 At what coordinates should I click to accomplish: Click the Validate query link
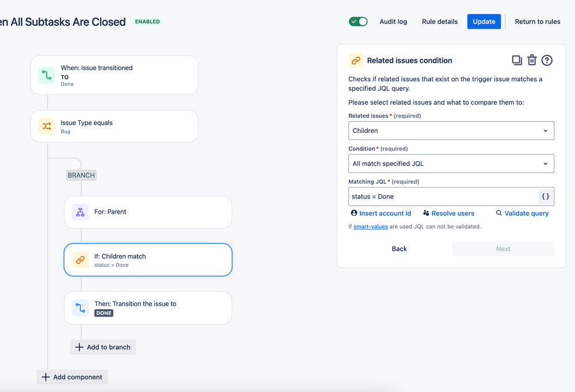[x=527, y=214]
